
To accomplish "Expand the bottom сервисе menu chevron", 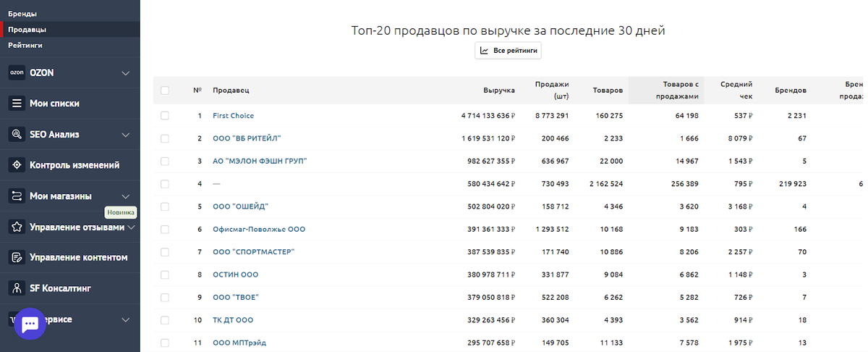I will (126, 319).
